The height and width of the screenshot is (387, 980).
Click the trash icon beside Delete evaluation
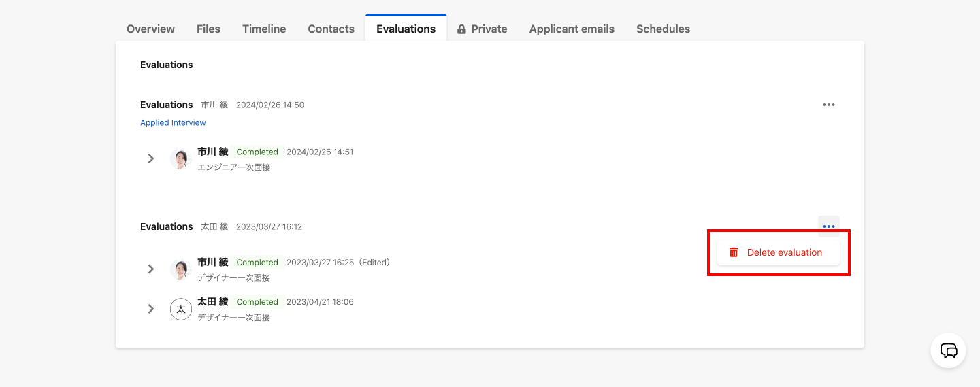734,252
